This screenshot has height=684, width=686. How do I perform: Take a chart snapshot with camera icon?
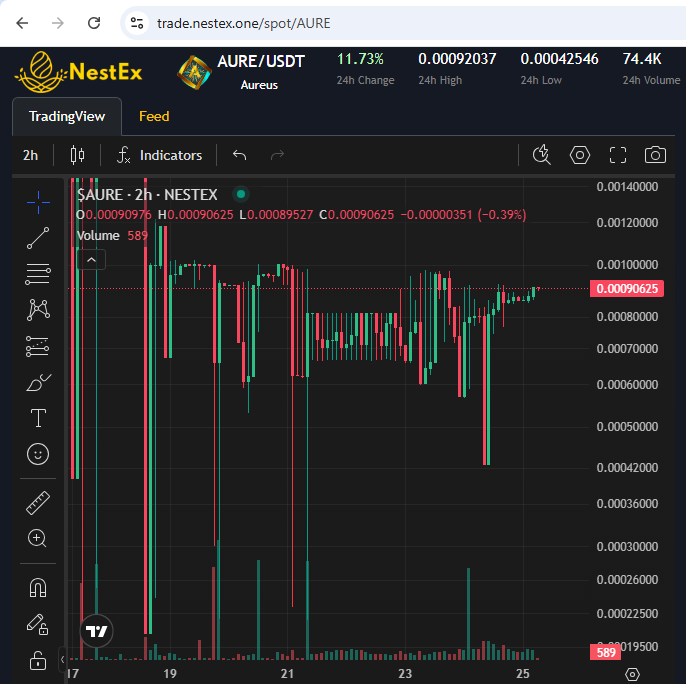[655, 155]
